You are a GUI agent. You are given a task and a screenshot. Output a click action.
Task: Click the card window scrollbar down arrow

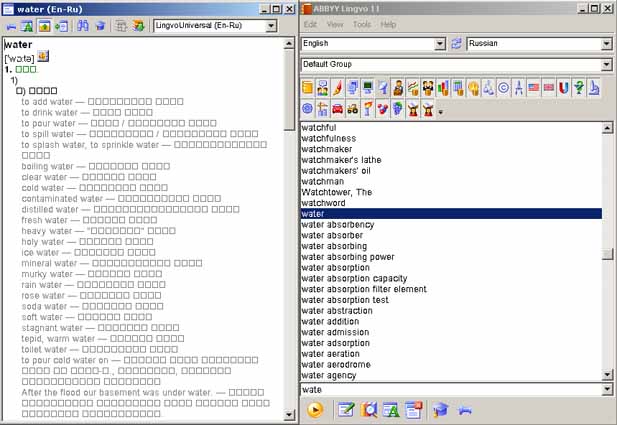click(x=289, y=414)
